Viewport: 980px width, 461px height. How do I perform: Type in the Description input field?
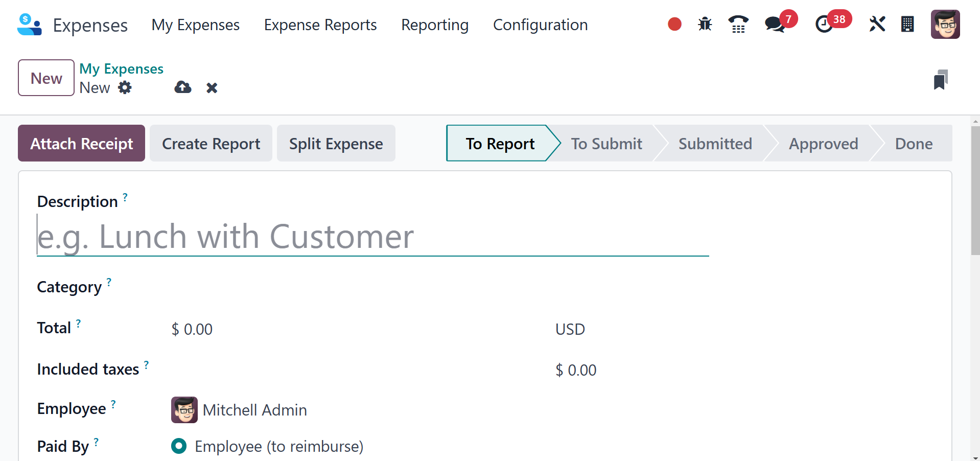[372, 237]
